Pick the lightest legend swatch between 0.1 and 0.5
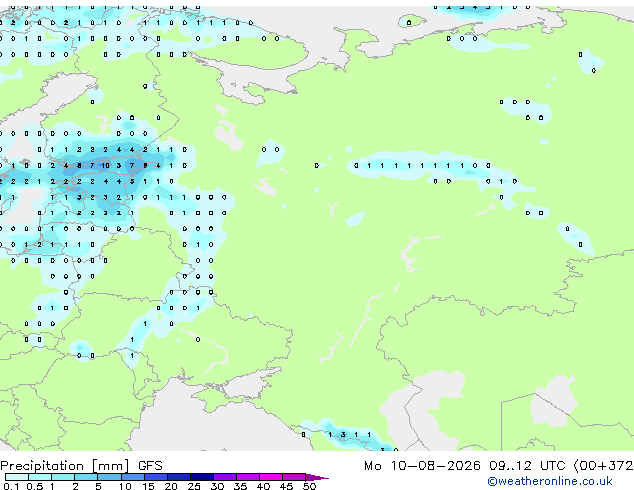Viewport: 634px width, 490px height. pyautogui.click(x=17, y=477)
